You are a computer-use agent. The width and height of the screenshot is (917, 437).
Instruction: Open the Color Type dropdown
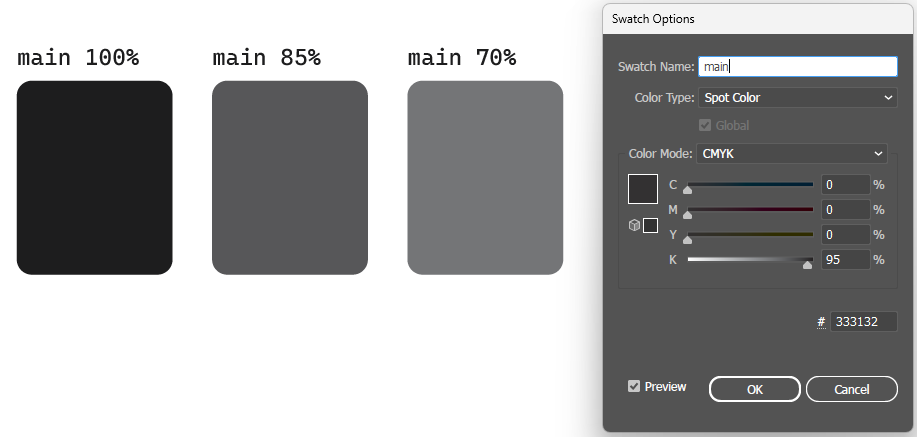pyautogui.click(x=797, y=98)
